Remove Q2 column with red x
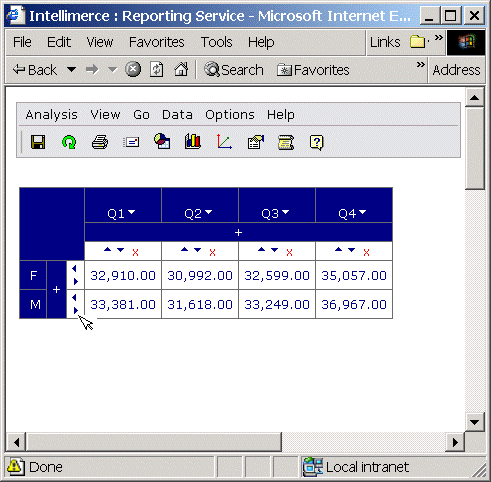The height and width of the screenshot is (482, 491). 212,252
